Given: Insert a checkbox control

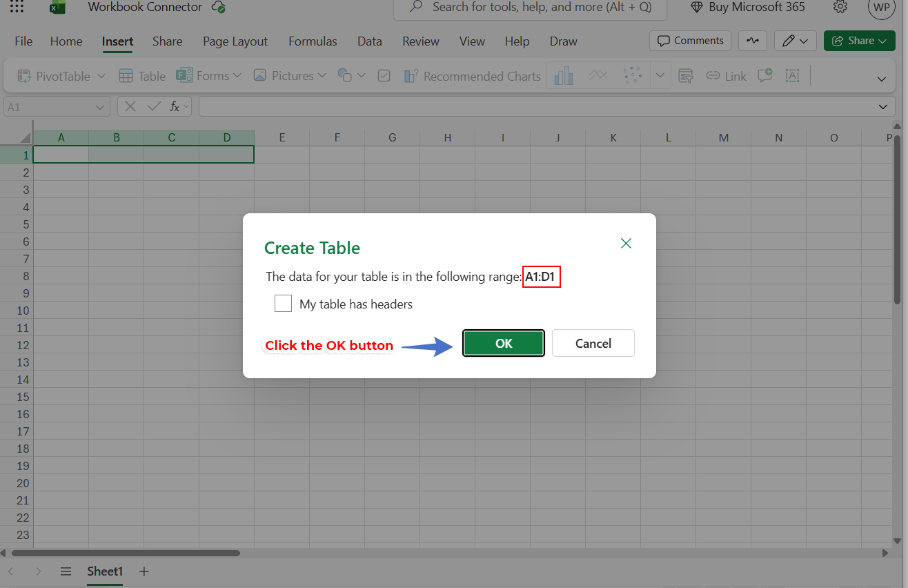Looking at the screenshot, I should point(384,76).
